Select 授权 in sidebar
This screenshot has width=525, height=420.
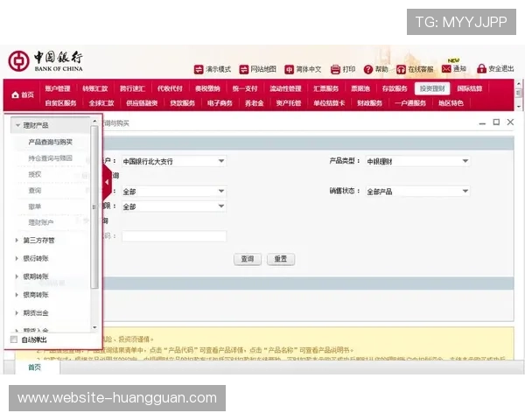pyautogui.click(x=35, y=174)
